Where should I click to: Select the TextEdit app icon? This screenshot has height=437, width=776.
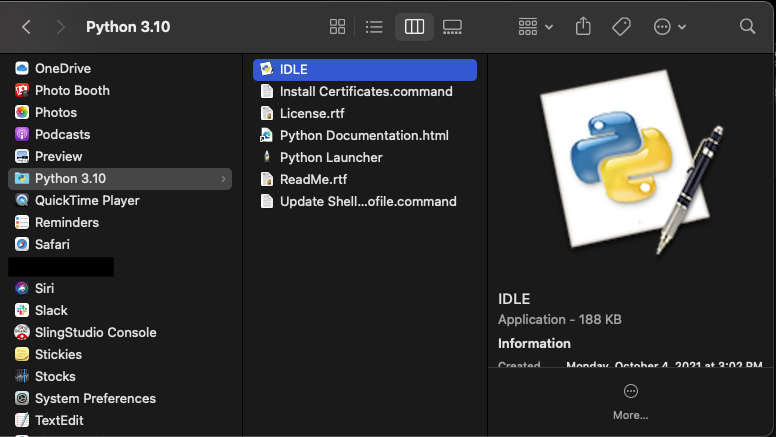coord(22,420)
